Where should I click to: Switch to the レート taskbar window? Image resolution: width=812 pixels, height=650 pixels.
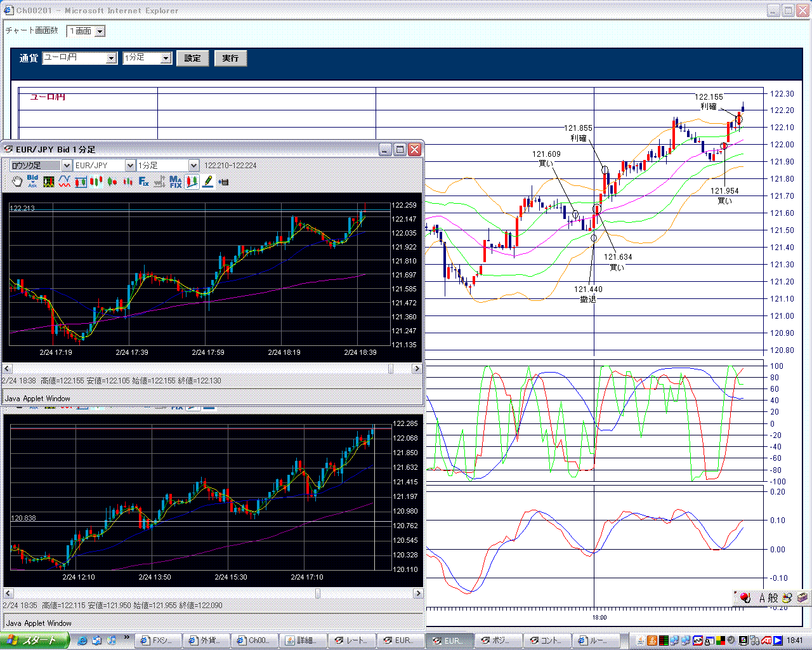point(352,640)
